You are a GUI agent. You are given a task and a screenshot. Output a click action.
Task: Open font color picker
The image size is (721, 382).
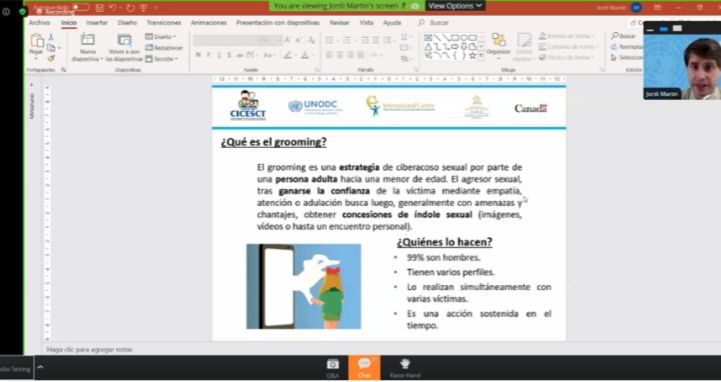305,55
